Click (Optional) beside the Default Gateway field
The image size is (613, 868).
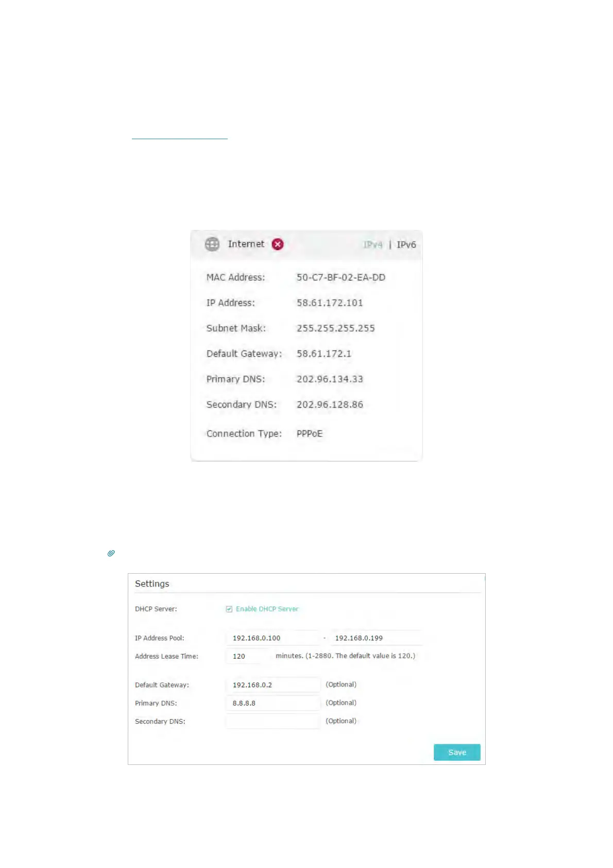coord(341,685)
